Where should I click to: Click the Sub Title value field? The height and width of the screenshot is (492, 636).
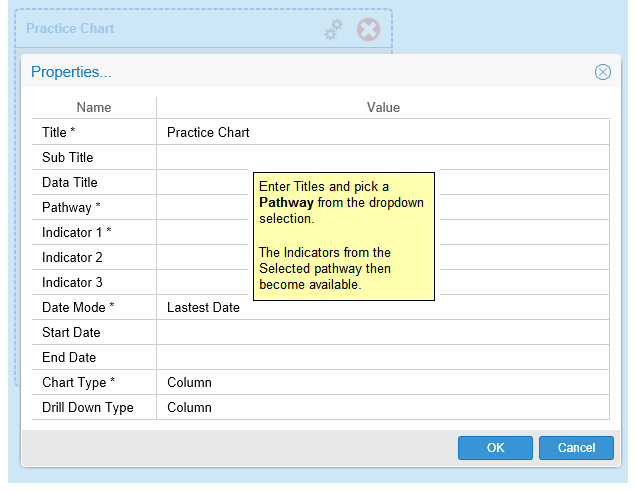tap(382, 157)
